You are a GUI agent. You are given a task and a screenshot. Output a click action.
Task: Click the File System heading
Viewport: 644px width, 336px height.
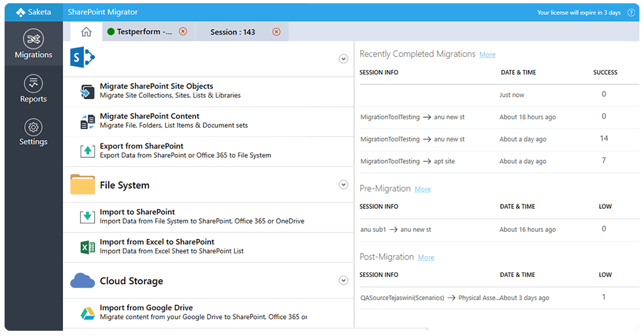[x=125, y=185]
